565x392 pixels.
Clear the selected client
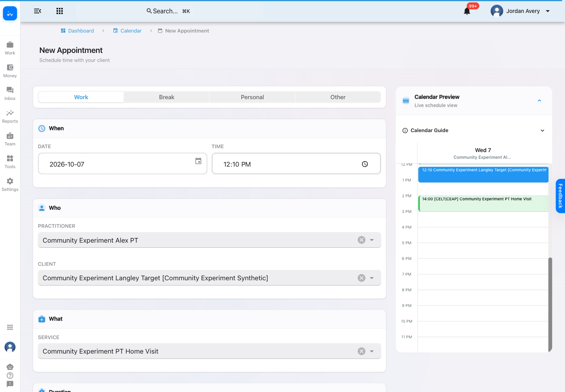pyautogui.click(x=362, y=278)
